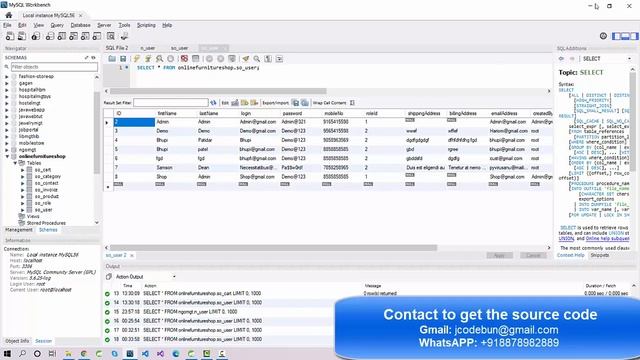Toggle the bottom output panel visibility
Viewport: 640px width, 360px height.
(x=625, y=36)
